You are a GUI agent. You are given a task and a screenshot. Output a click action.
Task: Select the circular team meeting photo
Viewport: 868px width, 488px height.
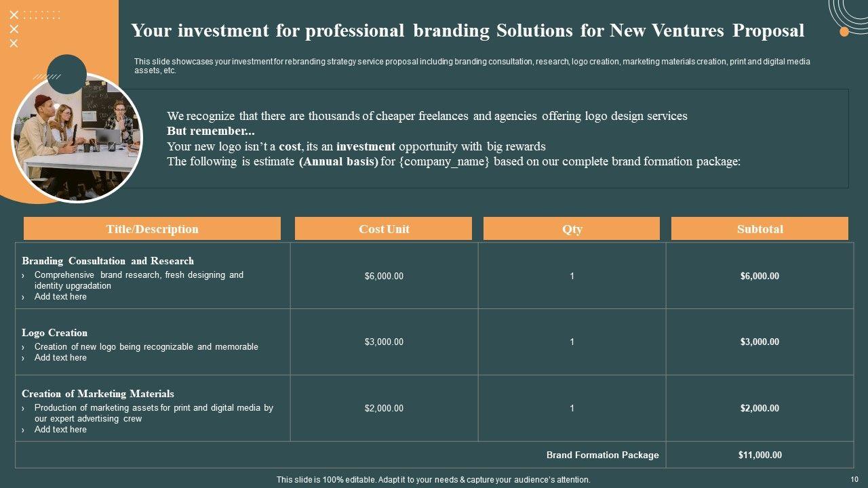tap(77, 139)
